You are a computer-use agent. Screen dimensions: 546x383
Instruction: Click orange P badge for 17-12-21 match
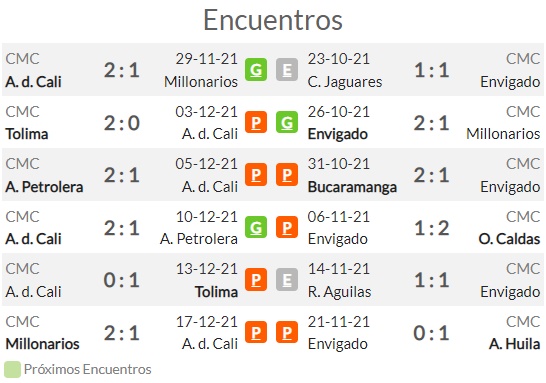(x=256, y=332)
